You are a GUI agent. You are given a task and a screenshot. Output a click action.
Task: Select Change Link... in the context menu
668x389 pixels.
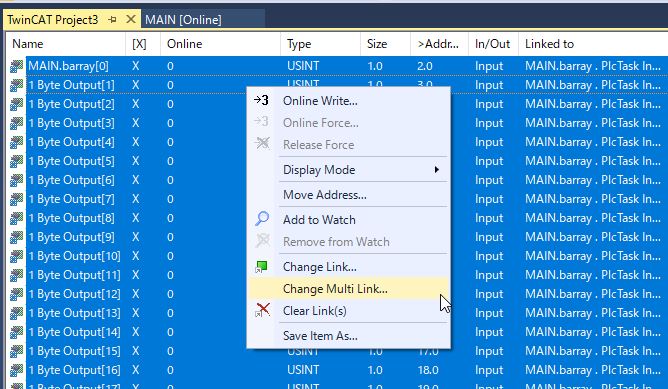click(x=348, y=267)
